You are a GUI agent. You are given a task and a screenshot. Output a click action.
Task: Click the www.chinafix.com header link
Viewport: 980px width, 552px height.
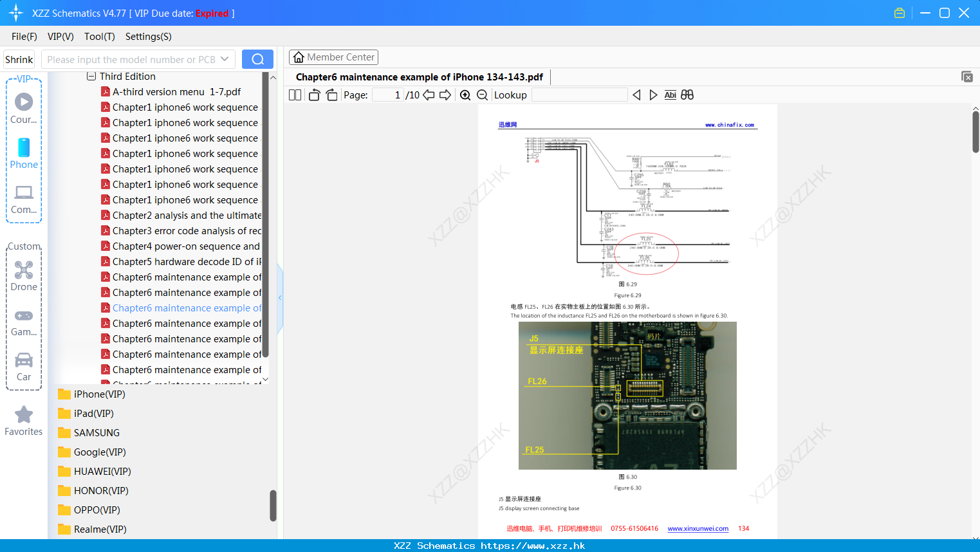pos(730,125)
